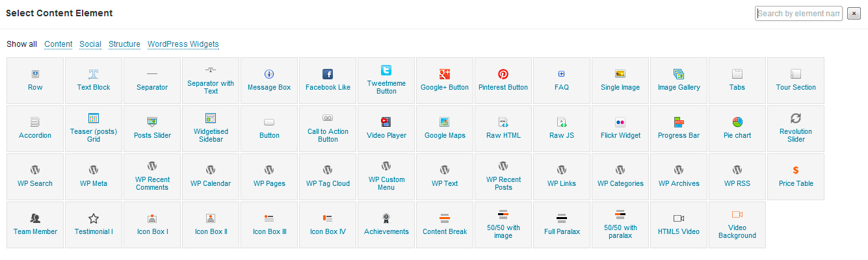
Task: Add the WP Tag Cloud widget
Action: tap(328, 177)
